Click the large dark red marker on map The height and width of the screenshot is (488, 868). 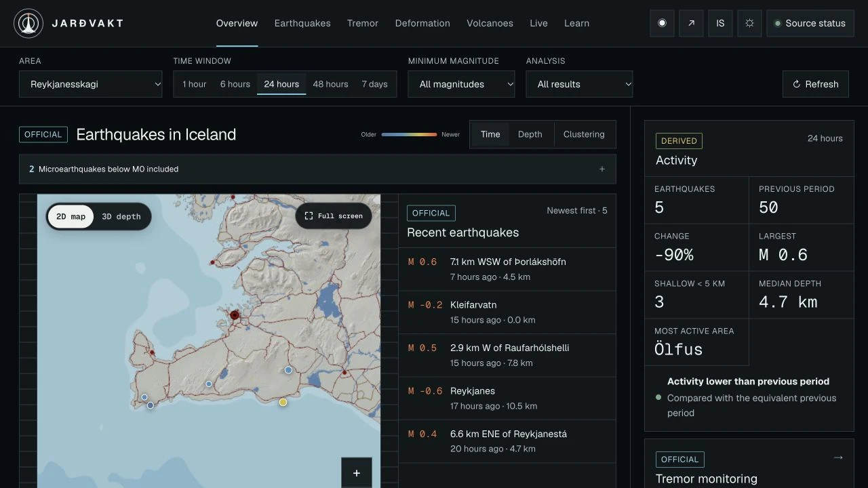[x=235, y=315]
